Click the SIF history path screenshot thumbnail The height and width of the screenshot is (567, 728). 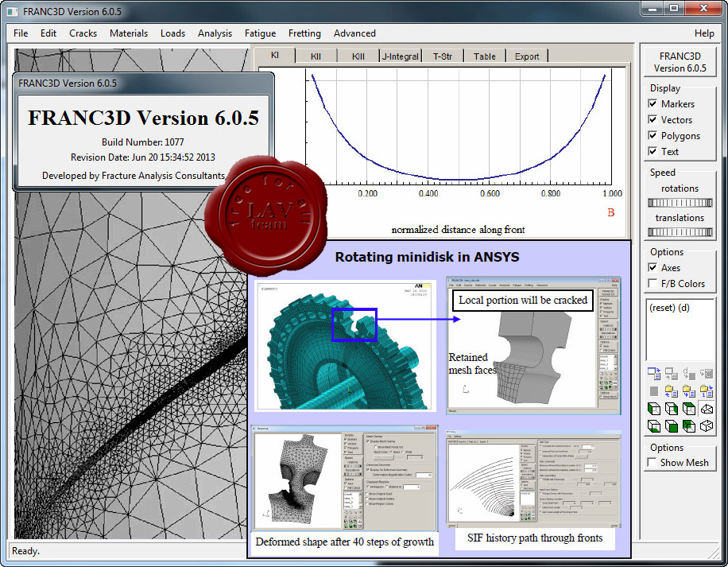pos(533,478)
